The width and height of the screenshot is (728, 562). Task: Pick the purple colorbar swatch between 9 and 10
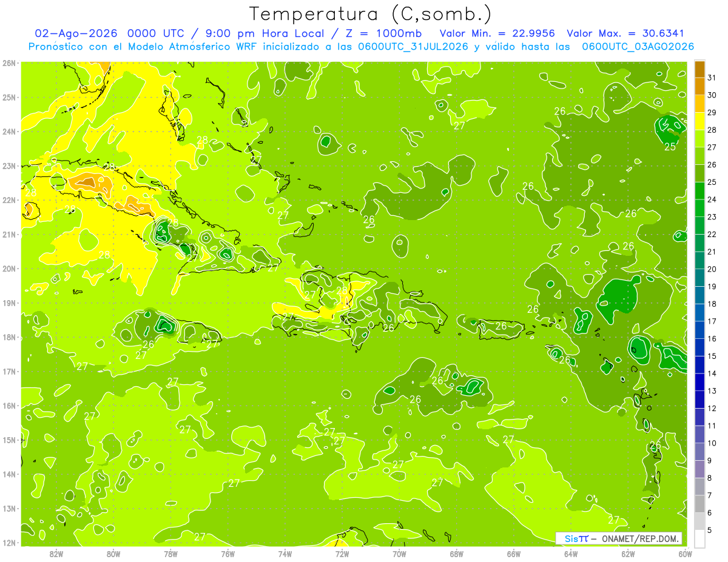[699, 452]
